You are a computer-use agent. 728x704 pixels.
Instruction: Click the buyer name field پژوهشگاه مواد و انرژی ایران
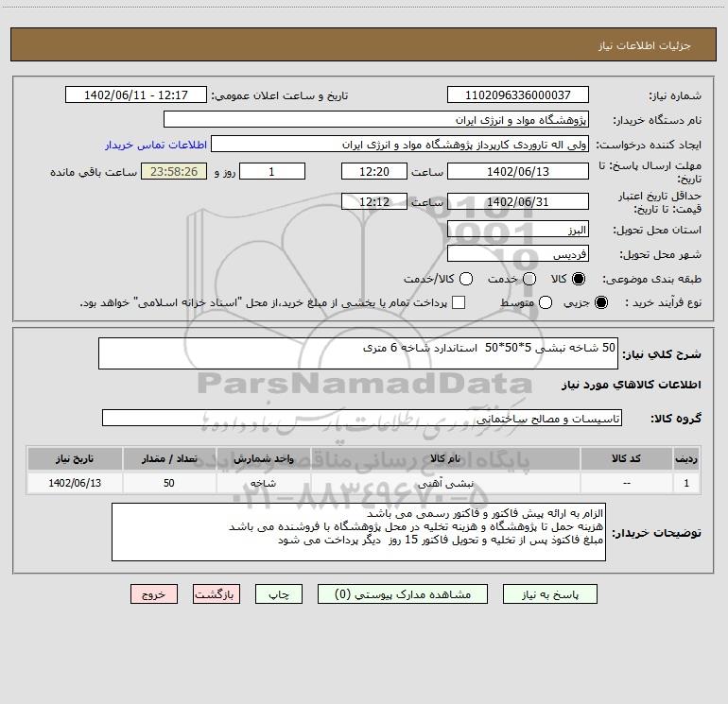coord(376,119)
